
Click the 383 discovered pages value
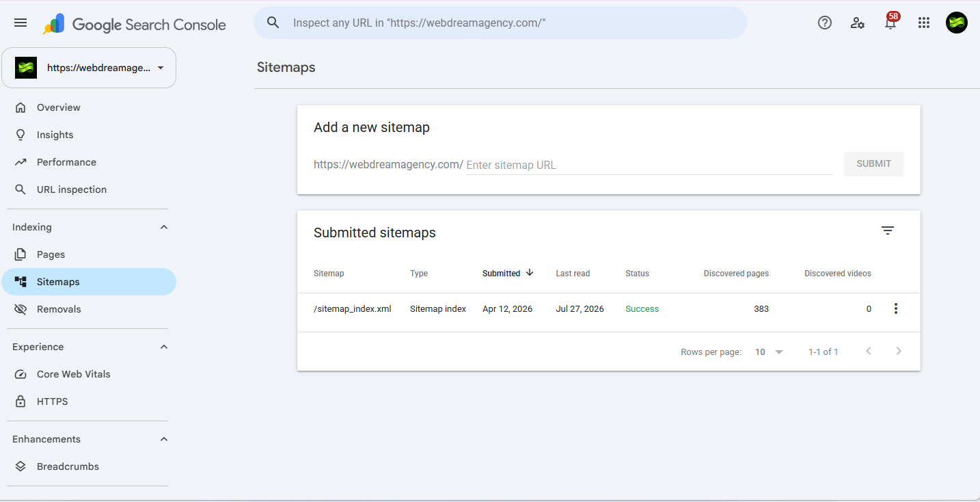761,309
